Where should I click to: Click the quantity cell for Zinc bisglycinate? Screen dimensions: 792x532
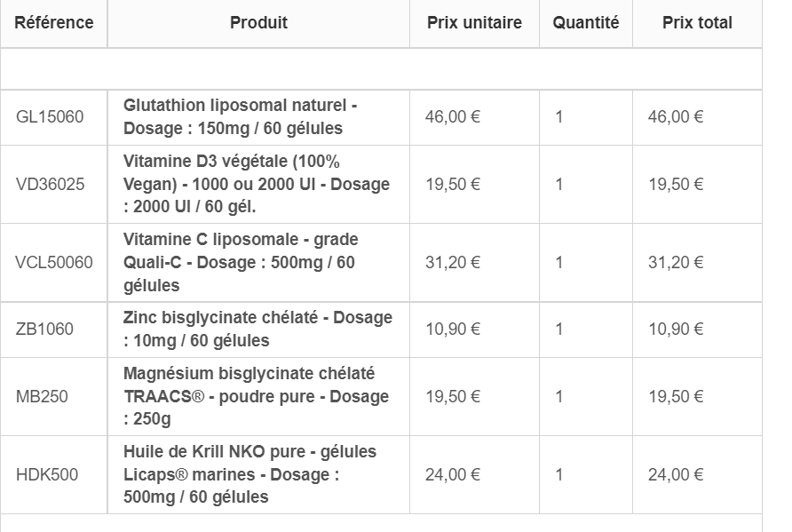(558, 329)
